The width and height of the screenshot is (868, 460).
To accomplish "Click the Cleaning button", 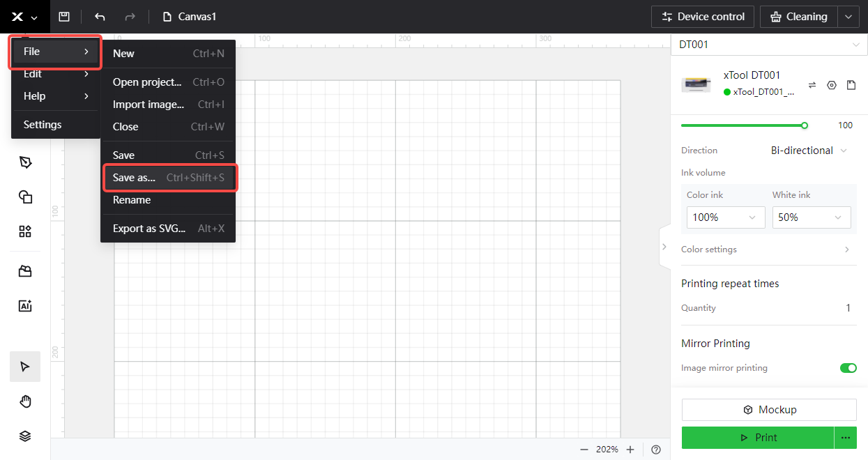I will click(x=799, y=17).
